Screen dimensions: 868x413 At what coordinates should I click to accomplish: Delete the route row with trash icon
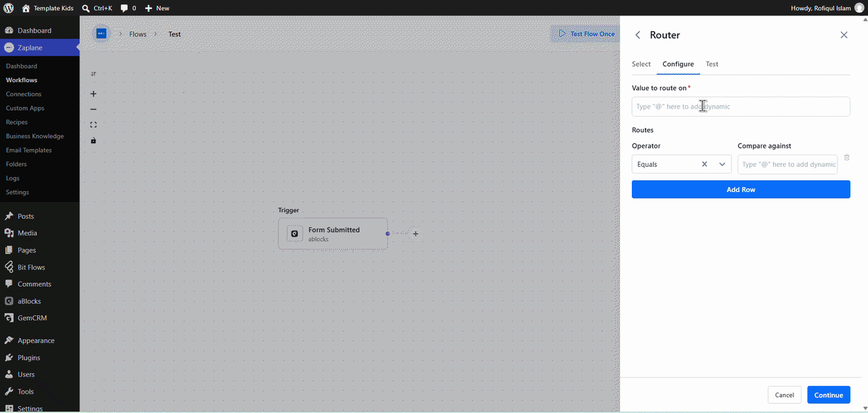click(846, 157)
